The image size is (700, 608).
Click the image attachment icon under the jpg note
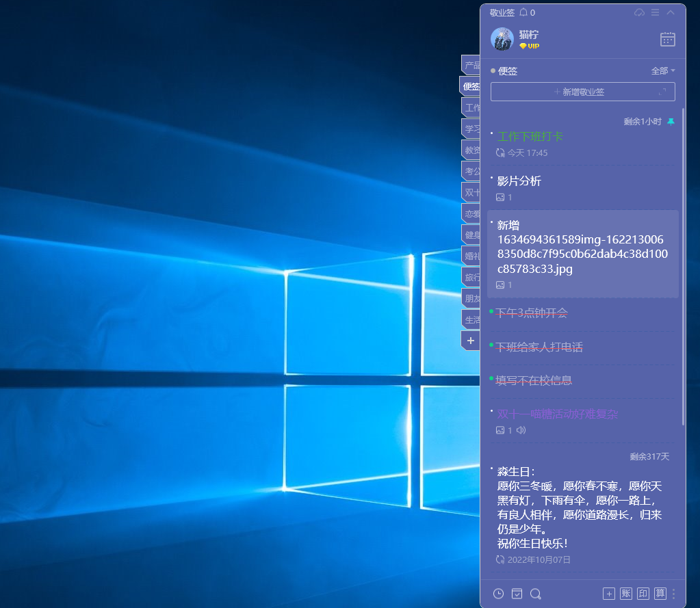pos(500,285)
